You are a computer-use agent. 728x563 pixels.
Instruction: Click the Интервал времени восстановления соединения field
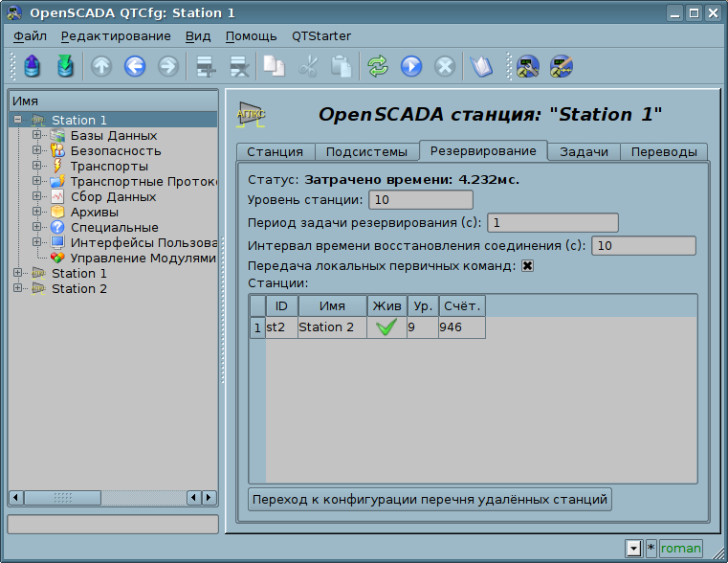tap(644, 246)
